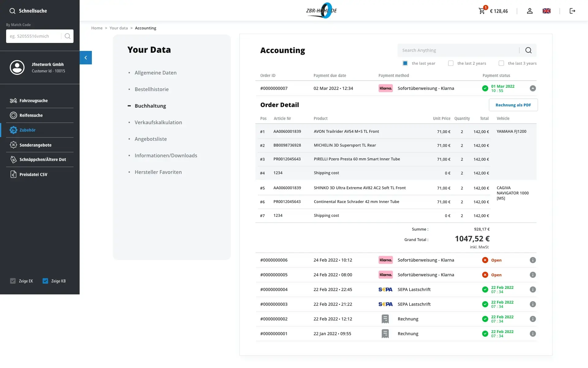588x368 pixels.
Task: Toggle the last 2 years filter checkbox
Action: pos(450,63)
